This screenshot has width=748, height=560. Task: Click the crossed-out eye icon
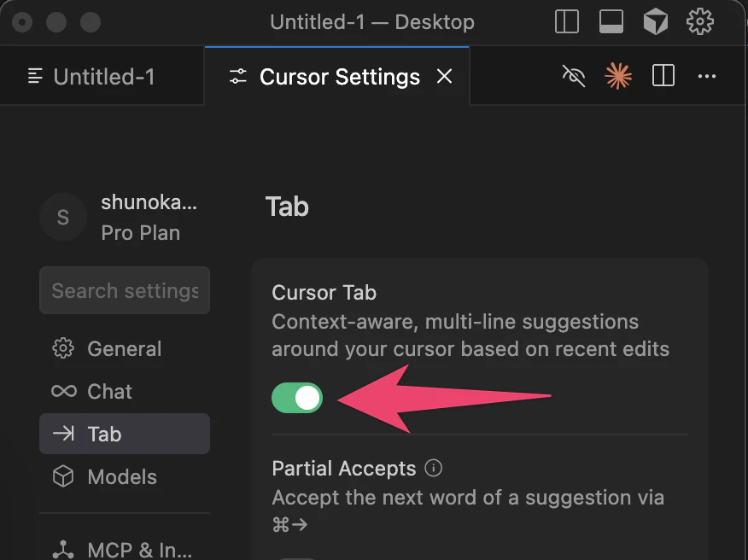tap(574, 76)
